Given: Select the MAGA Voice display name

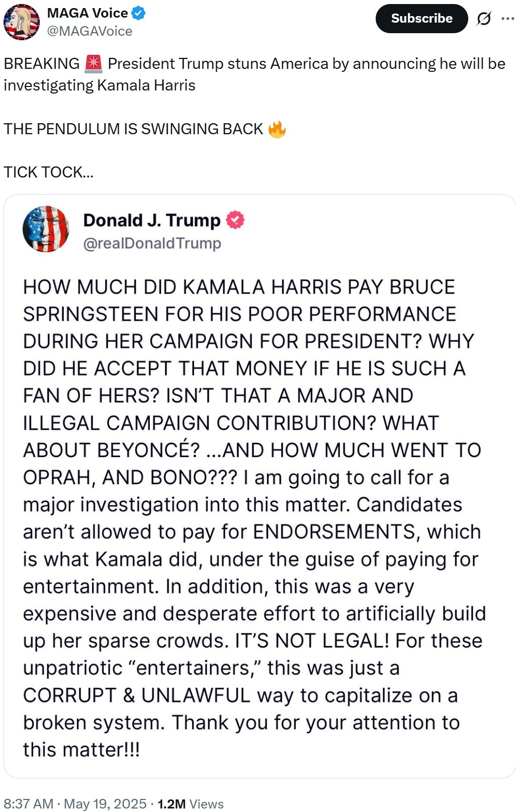Looking at the screenshot, I should tap(88, 13).
